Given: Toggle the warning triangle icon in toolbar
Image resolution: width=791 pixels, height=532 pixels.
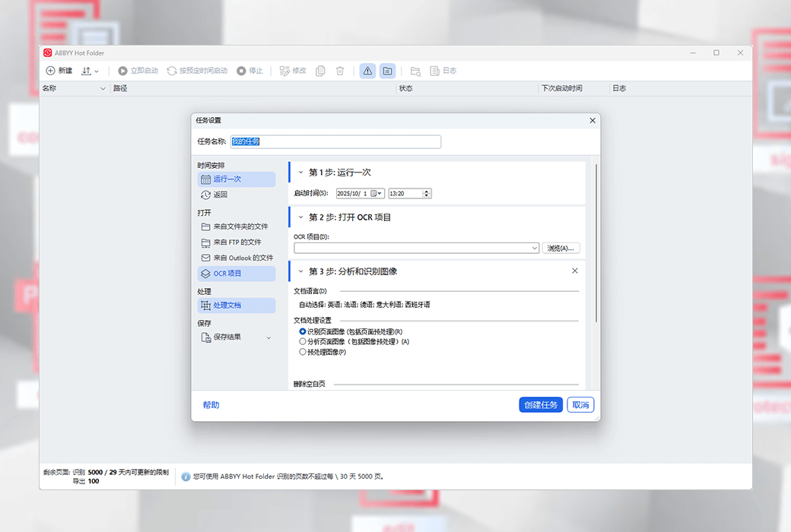Looking at the screenshot, I should point(367,71).
